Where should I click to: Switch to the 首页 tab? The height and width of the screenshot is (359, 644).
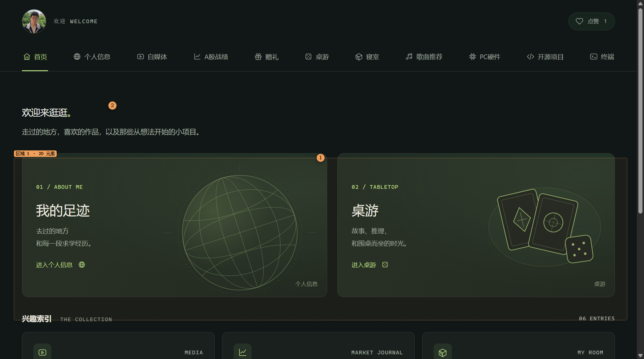pyautogui.click(x=35, y=57)
